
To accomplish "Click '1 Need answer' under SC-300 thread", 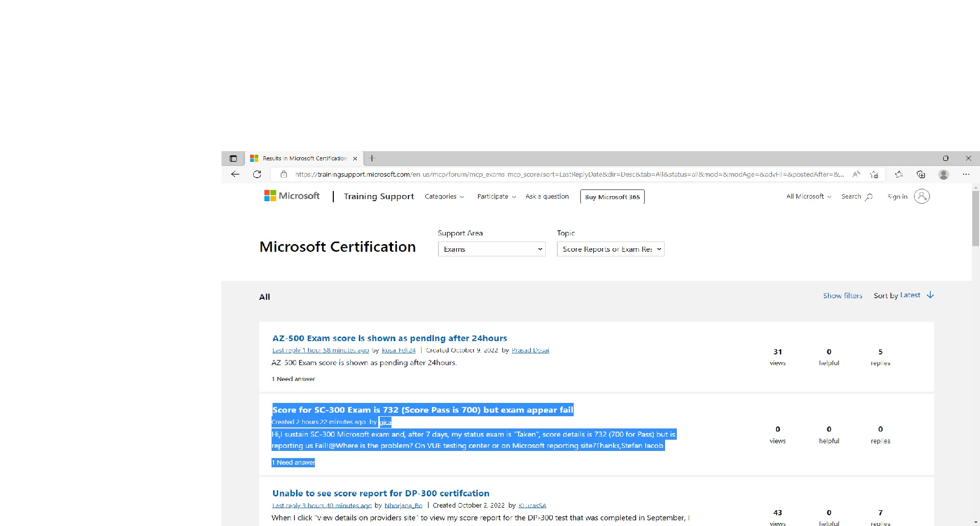I will (x=293, y=463).
